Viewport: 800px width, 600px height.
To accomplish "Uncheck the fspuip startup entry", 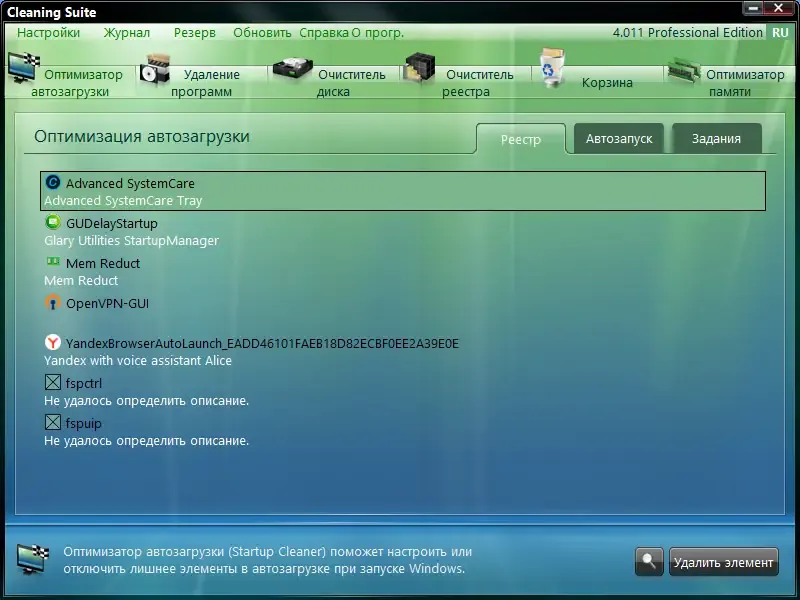I will 52,422.
